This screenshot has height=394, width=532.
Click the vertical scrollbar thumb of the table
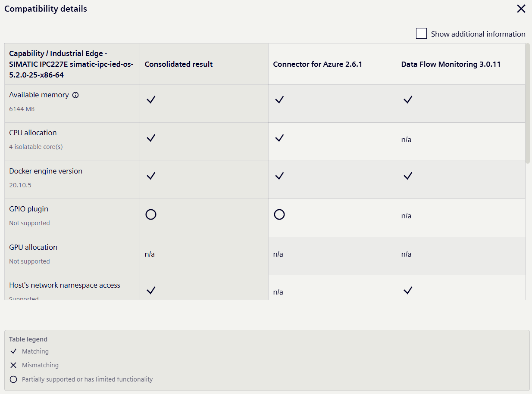(x=527, y=103)
